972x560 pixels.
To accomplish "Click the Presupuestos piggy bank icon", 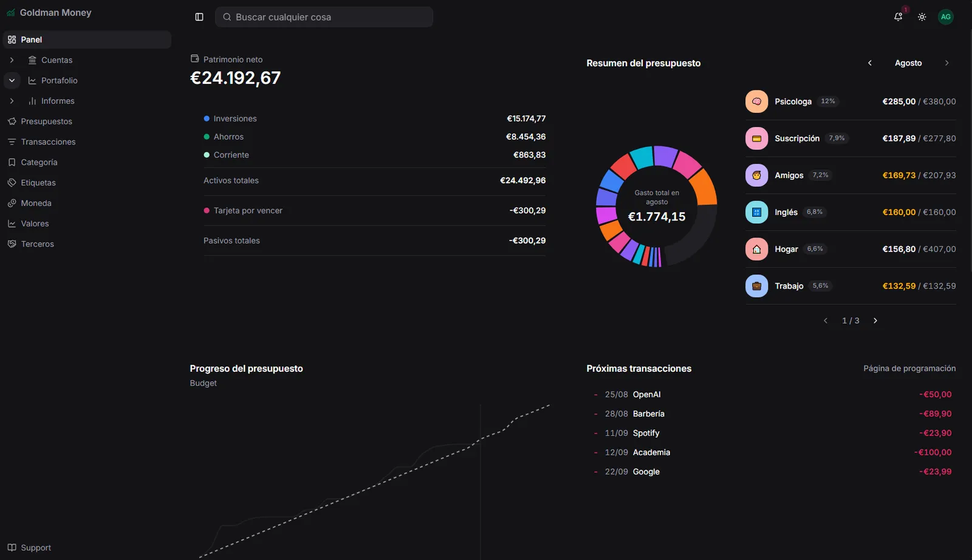I will coord(12,121).
